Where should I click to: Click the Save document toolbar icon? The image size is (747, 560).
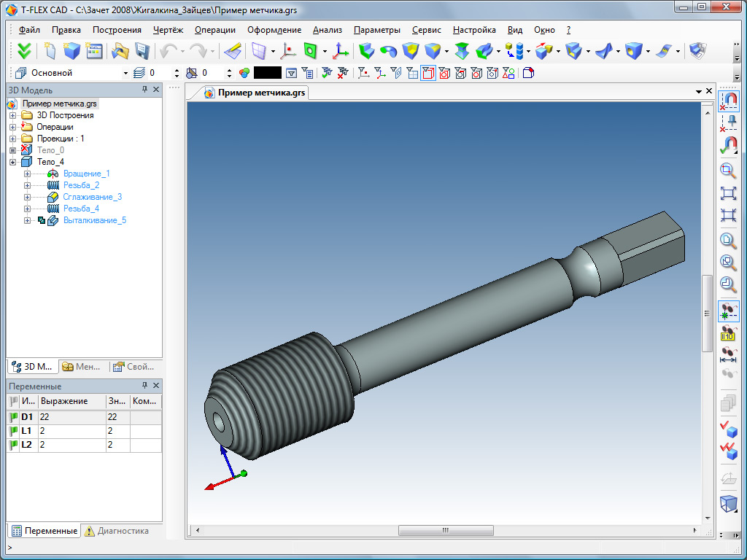pyautogui.click(x=142, y=51)
